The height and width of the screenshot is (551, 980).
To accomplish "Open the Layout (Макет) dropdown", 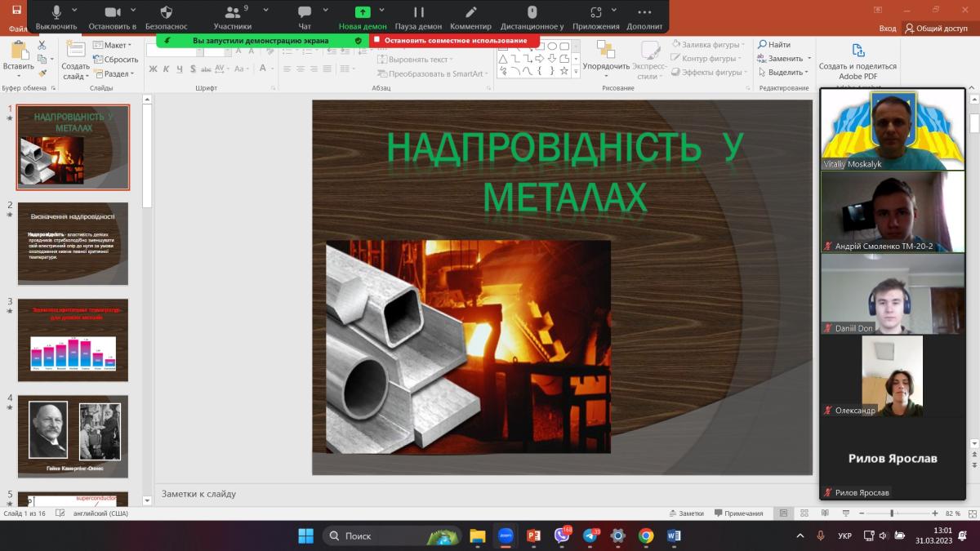I will click(x=113, y=45).
